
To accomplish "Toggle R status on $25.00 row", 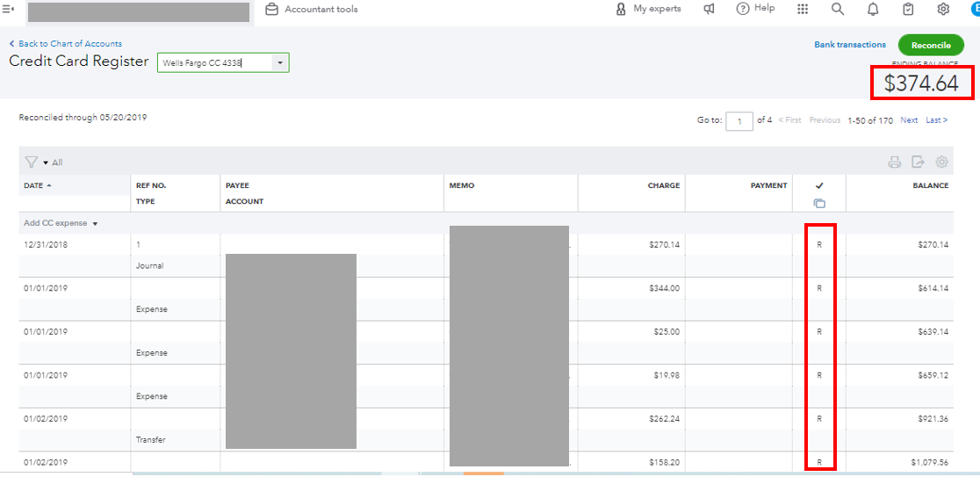I will pyautogui.click(x=819, y=332).
